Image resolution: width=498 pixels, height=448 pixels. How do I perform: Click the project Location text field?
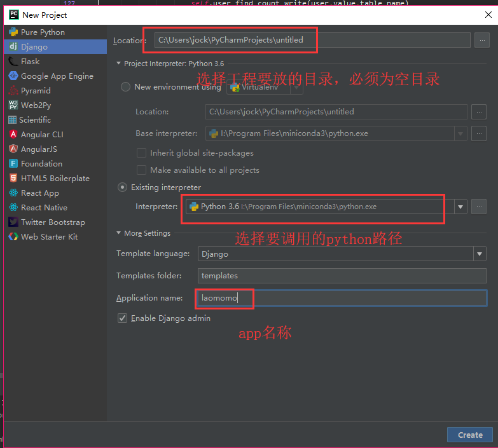pos(312,40)
